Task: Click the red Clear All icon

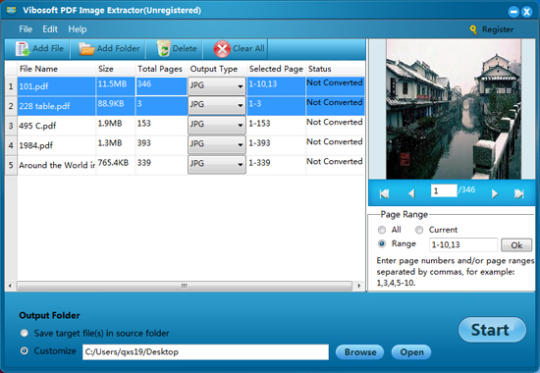Action: 222,49
